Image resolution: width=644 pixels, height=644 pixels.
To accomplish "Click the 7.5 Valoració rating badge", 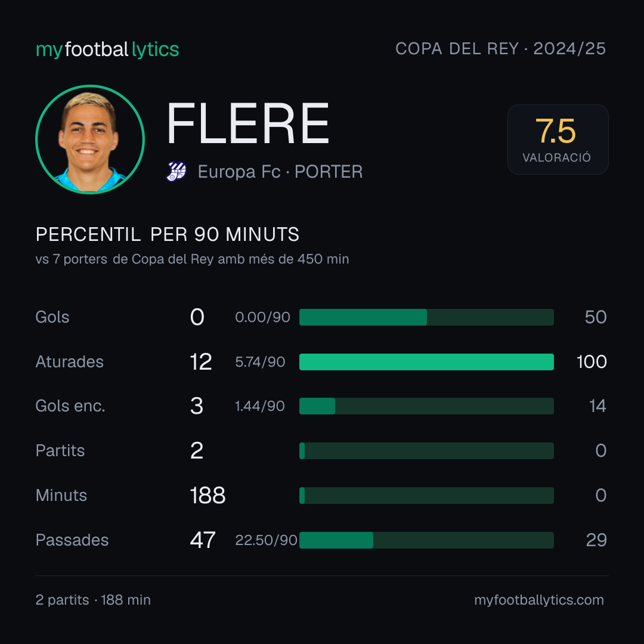I will coord(558,140).
